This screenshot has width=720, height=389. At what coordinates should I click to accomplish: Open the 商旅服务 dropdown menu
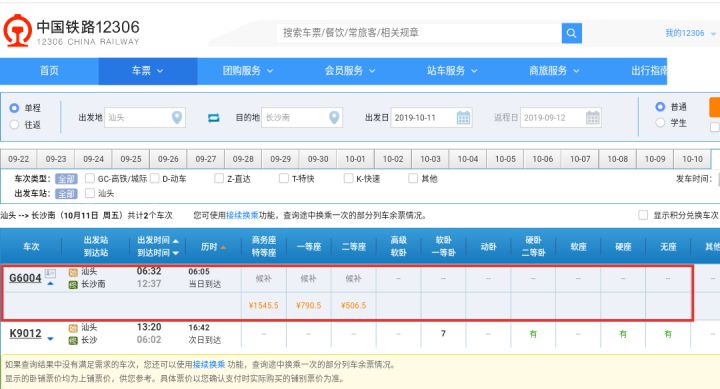[554, 71]
